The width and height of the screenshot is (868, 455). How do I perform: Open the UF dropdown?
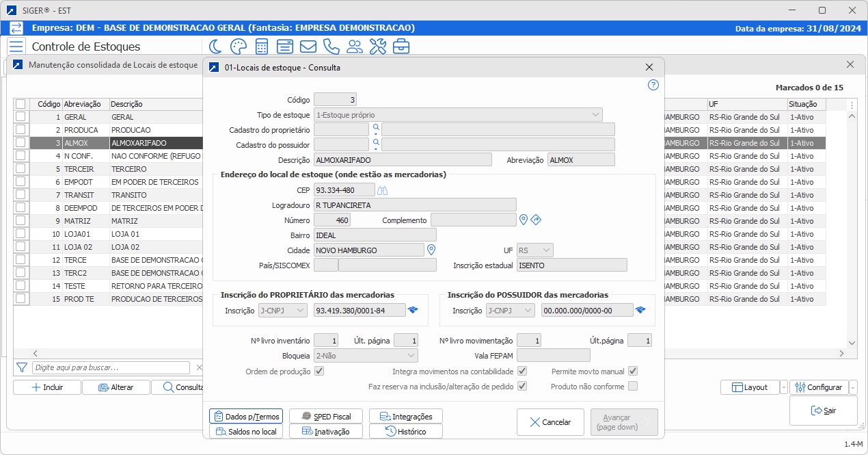tap(546, 250)
